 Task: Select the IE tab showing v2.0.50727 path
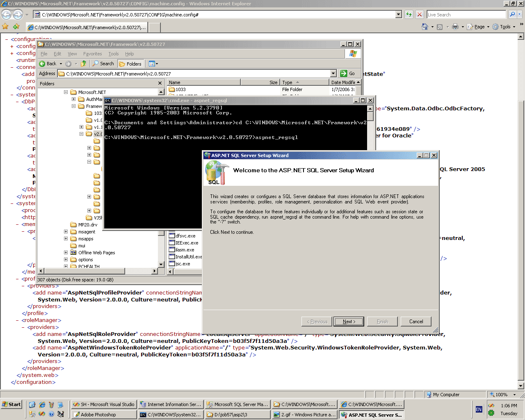coord(86,27)
